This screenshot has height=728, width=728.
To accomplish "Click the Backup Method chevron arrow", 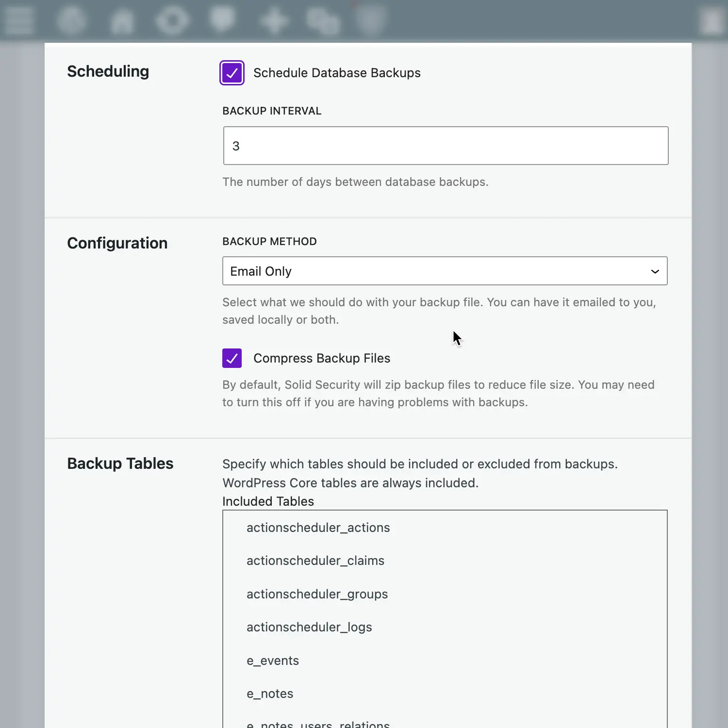I will [x=655, y=271].
